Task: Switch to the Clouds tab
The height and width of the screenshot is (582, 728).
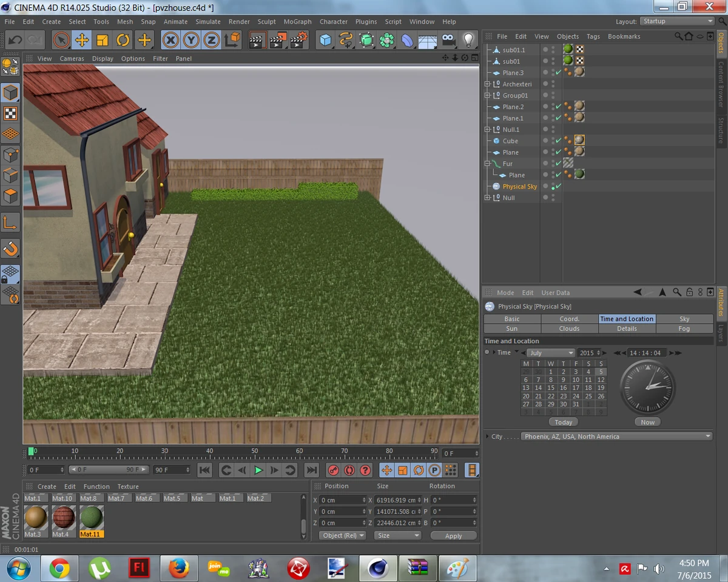Action: tap(569, 328)
